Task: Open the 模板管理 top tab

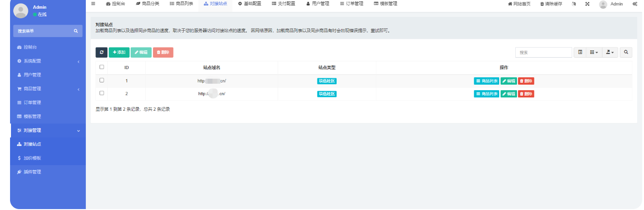Action: (x=385, y=4)
